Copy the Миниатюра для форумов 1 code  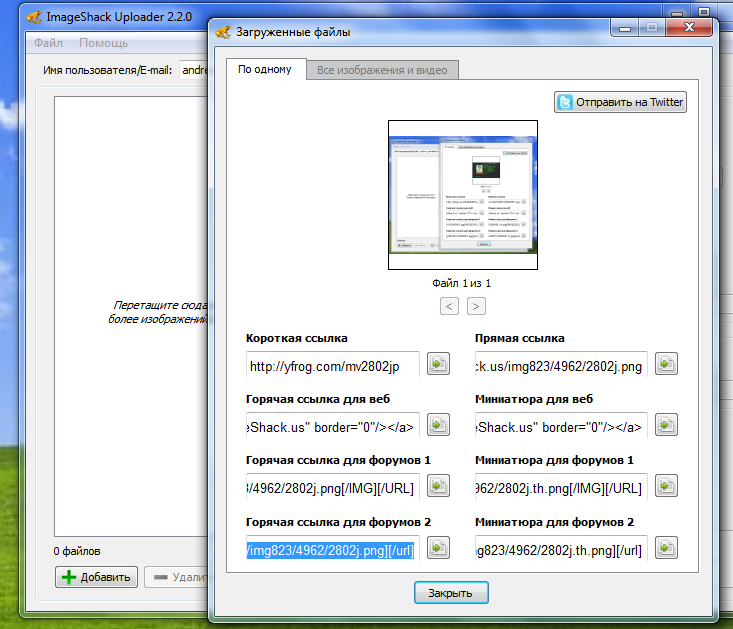click(x=666, y=486)
